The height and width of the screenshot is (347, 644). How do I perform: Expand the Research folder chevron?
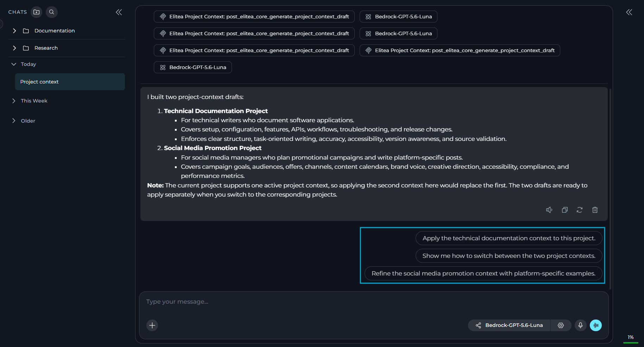tap(14, 48)
